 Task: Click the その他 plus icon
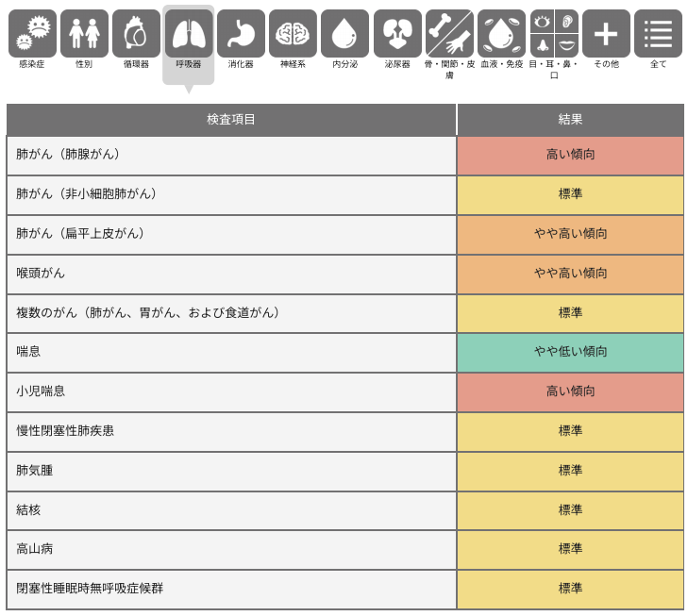click(606, 34)
